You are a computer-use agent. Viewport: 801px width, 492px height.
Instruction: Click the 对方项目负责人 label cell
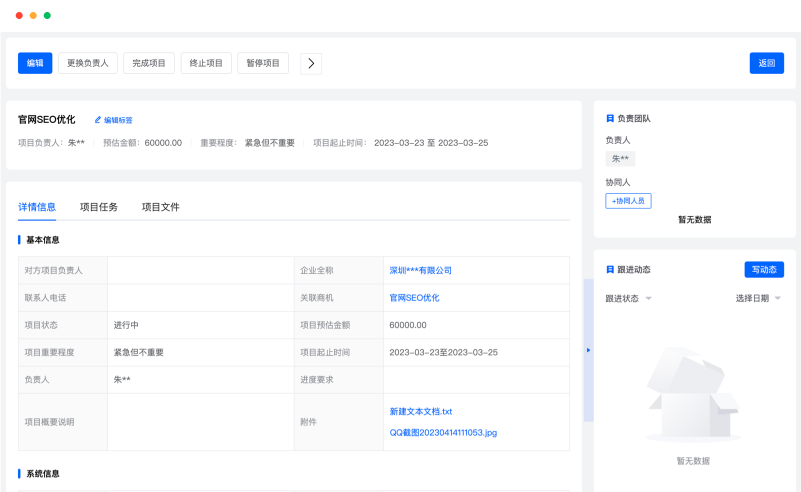[x=63, y=270]
